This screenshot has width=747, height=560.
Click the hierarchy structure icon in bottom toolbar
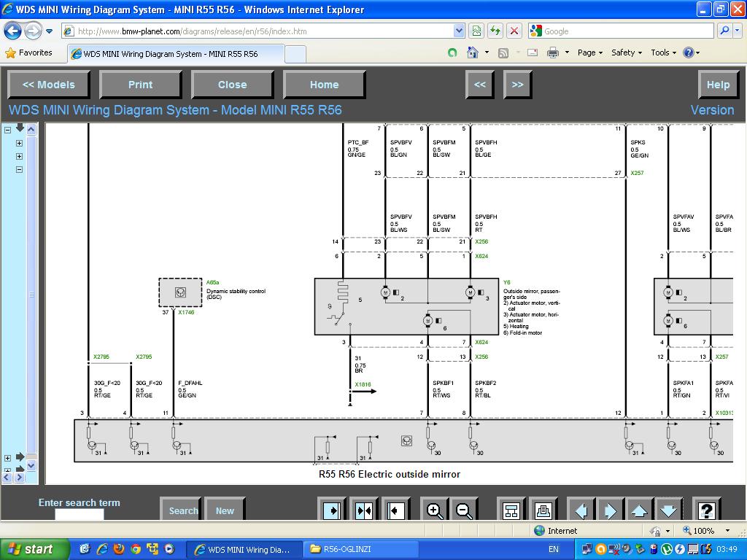[511, 510]
